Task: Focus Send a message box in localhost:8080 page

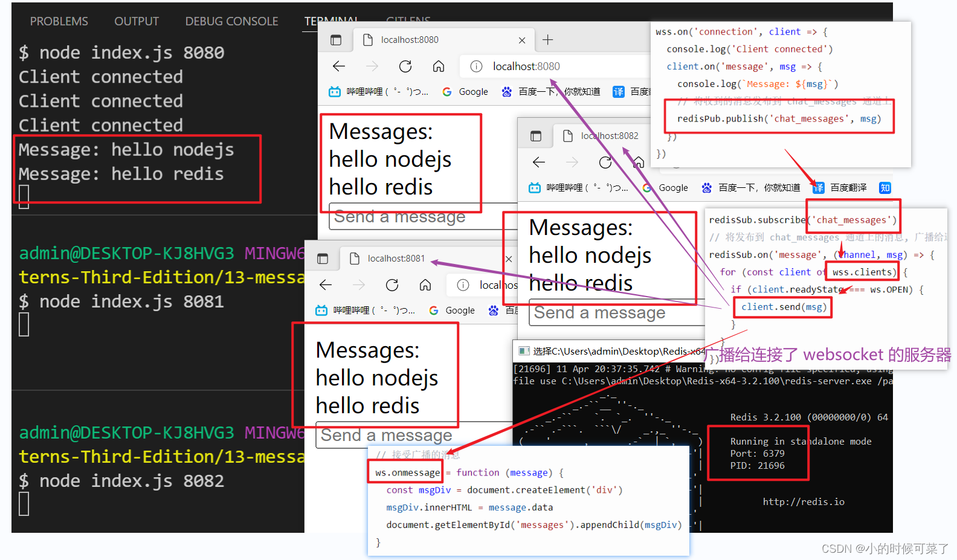Action: pyautogui.click(x=423, y=216)
